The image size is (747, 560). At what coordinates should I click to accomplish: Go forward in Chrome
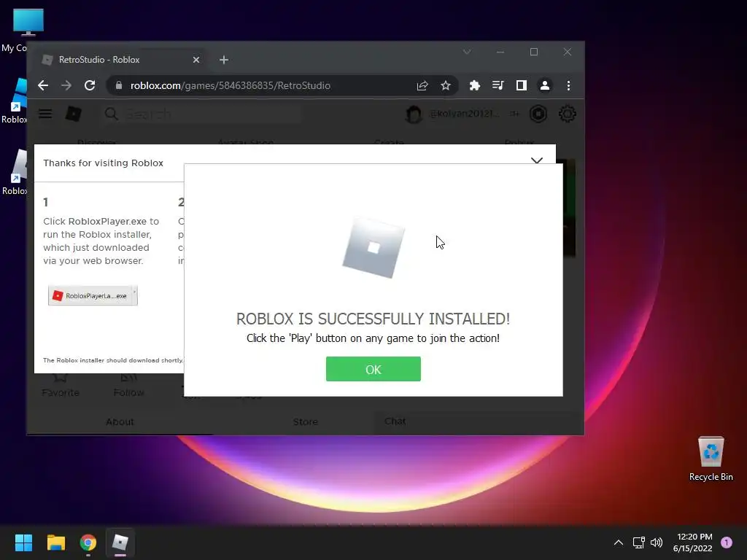(x=66, y=86)
